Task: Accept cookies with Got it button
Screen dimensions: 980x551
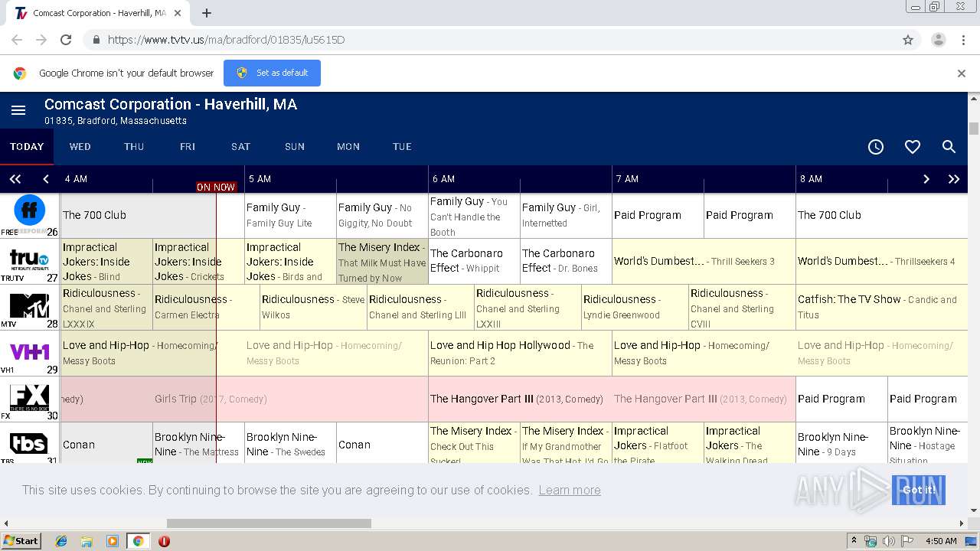Action: click(x=919, y=490)
